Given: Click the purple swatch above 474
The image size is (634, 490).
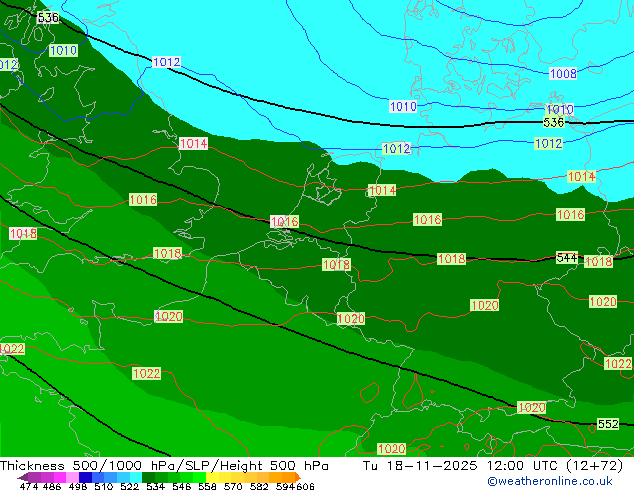Looking at the screenshot, I should pos(34,477).
